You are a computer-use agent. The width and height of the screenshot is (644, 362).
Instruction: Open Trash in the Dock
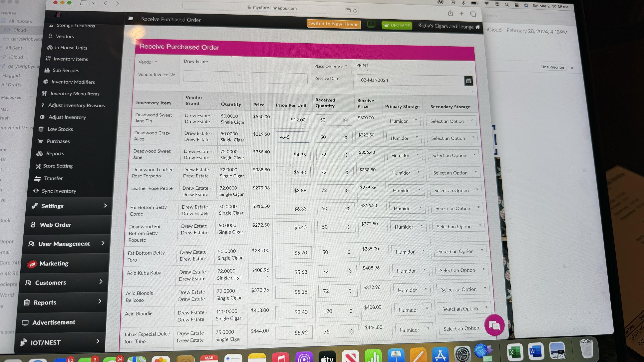(586, 348)
